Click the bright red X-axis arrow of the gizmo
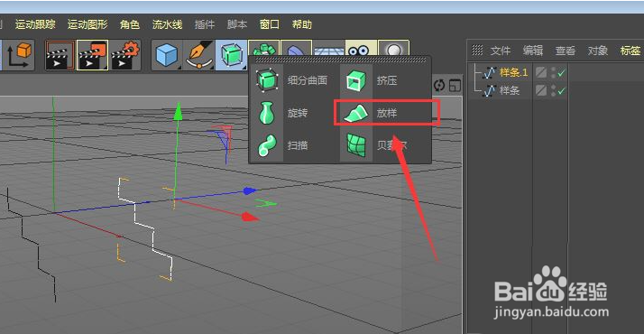644x334 pixels. point(250,217)
